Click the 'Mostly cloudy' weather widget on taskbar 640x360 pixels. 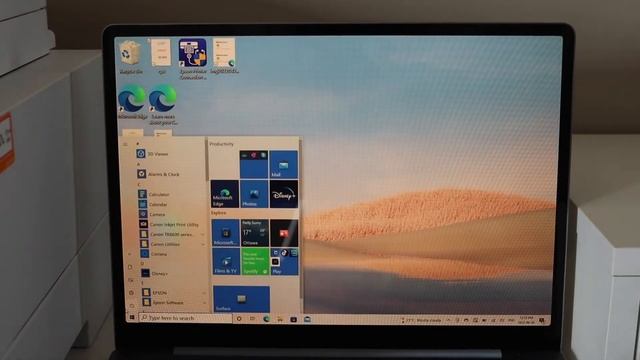click(422, 320)
